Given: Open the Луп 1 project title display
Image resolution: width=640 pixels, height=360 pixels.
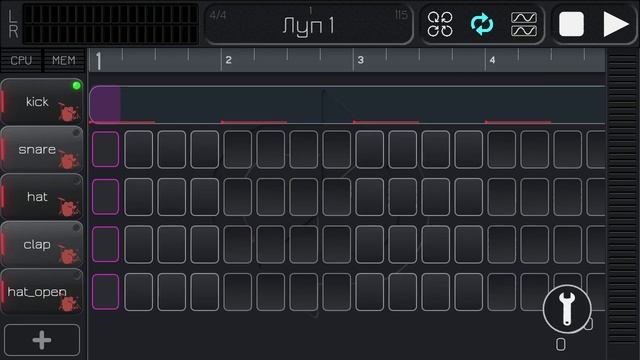Looking at the screenshot, I should (x=309, y=24).
